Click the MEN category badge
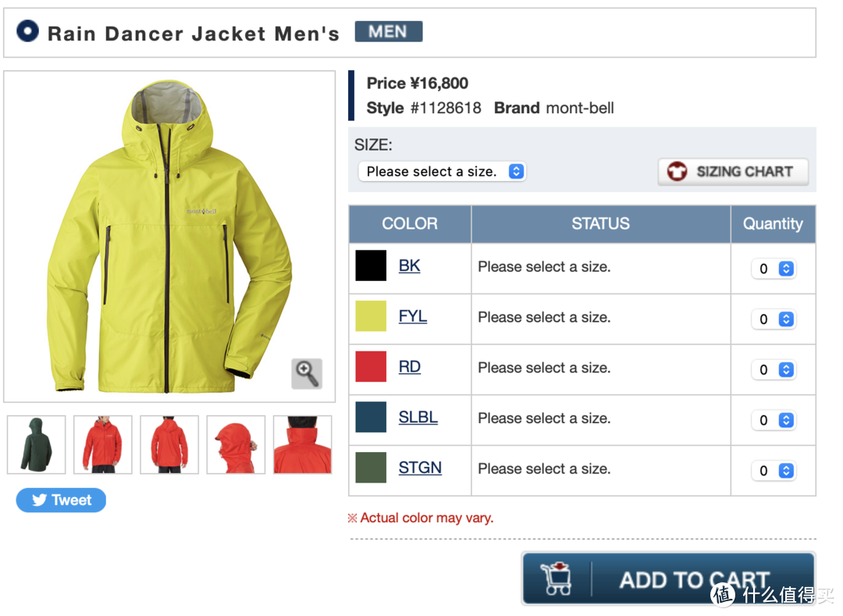843x616 pixels. coord(388,32)
